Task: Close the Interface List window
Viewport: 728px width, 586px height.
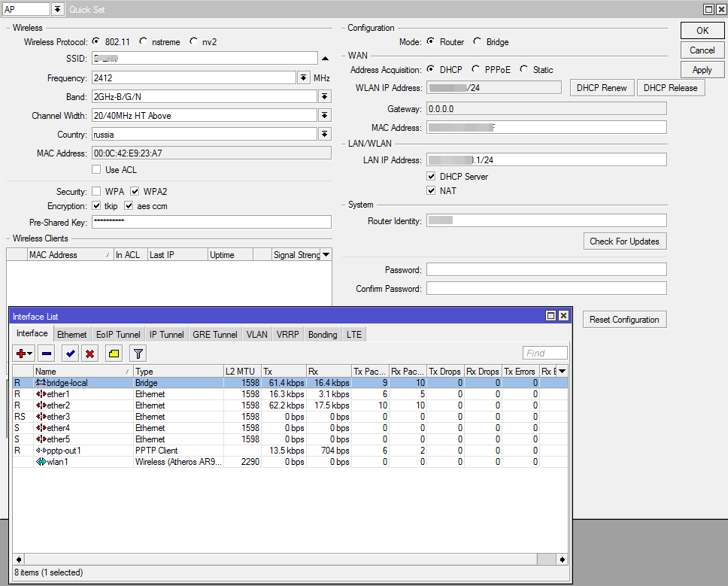Action: (563, 316)
